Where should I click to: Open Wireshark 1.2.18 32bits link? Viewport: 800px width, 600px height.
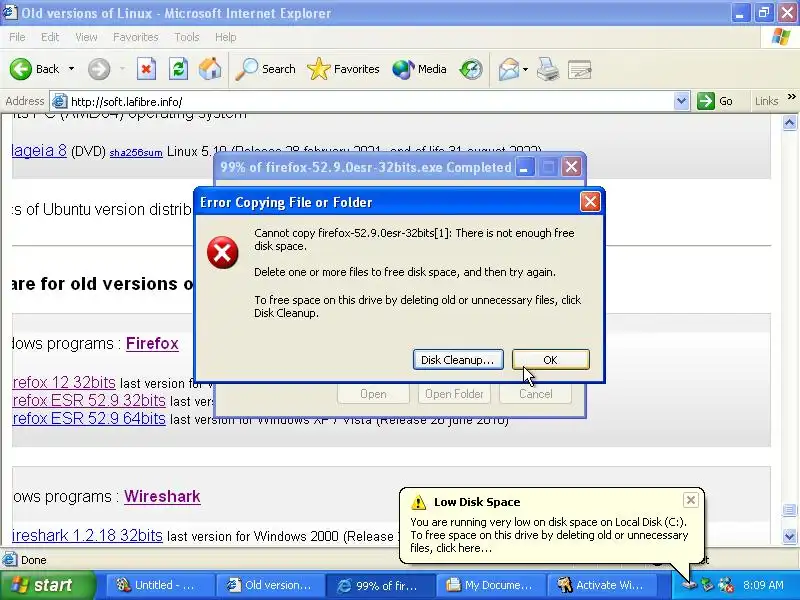87,536
